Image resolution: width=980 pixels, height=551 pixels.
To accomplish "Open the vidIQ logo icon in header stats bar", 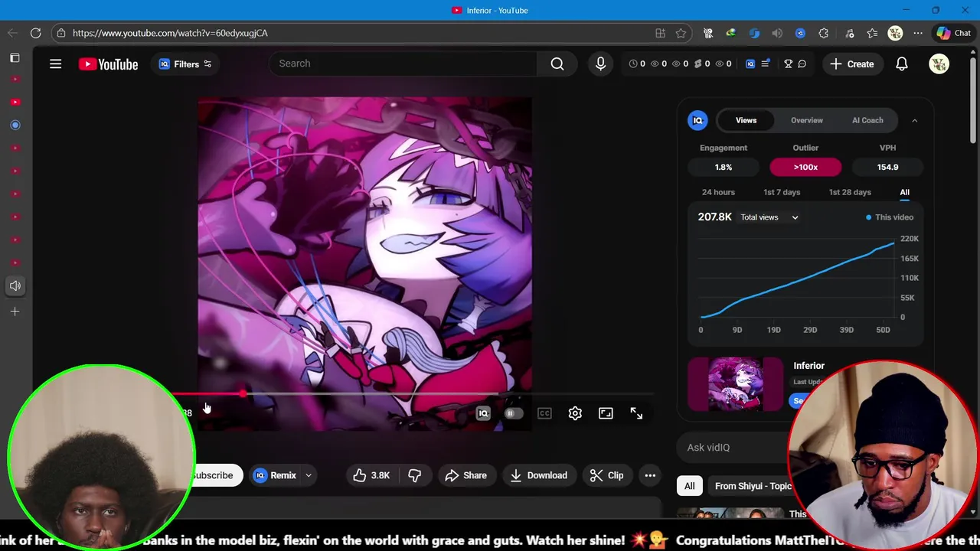I will 750,64.
